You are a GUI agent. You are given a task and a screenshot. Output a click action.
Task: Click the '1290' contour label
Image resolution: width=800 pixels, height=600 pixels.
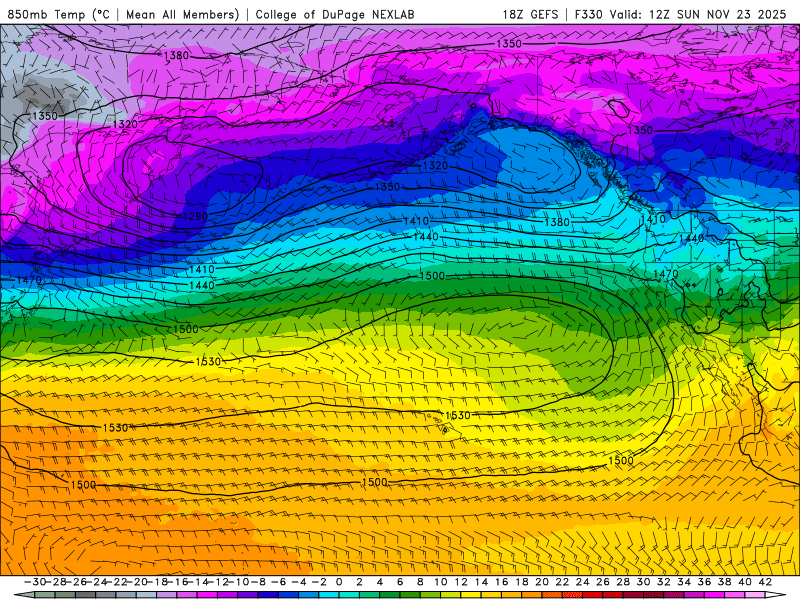(x=195, y=216)
